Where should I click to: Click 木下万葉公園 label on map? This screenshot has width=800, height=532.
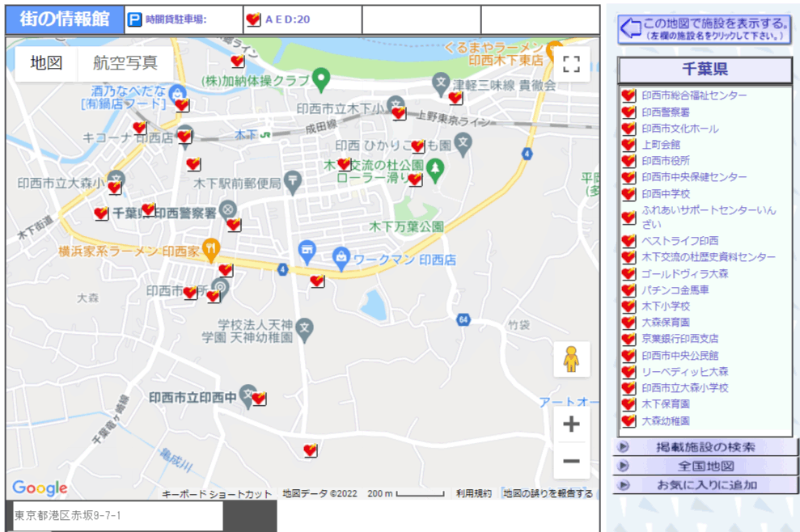[x=407, y=226]
